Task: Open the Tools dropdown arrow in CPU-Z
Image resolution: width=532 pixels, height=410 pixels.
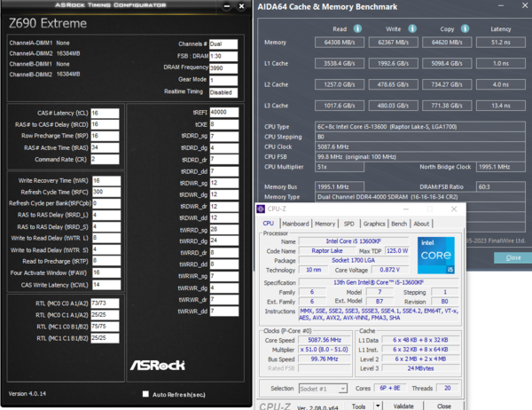Action: [x=378, y=406]
